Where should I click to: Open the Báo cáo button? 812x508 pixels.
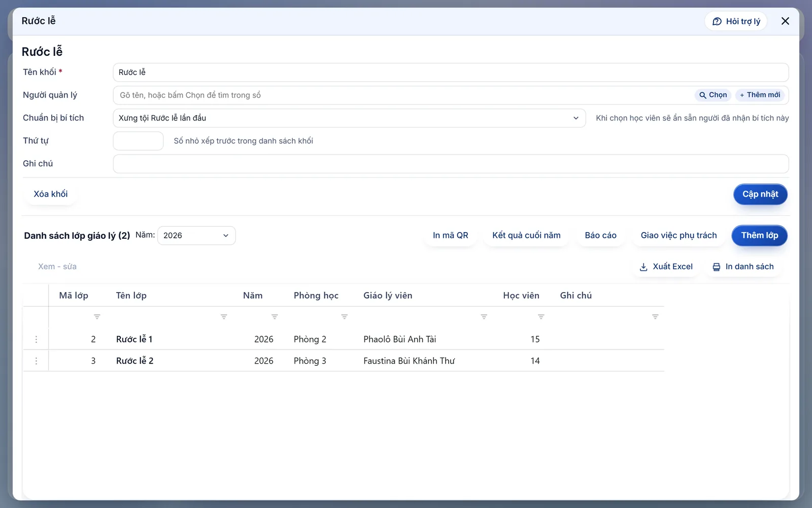600,235
